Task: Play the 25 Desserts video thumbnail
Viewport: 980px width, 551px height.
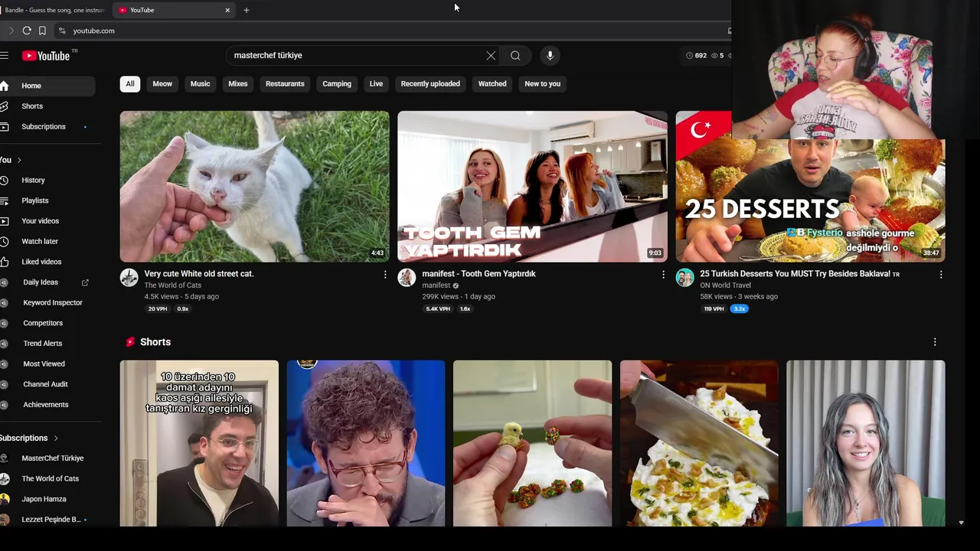Action: coord(810,201)
